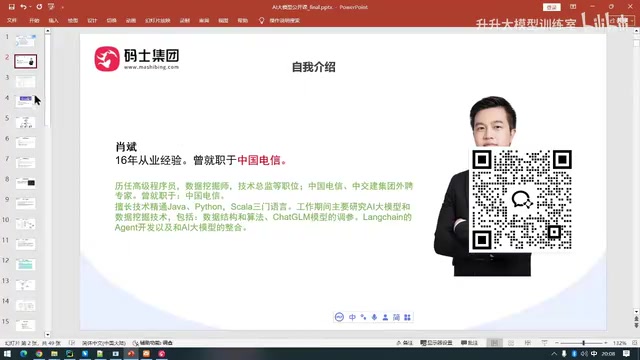640x360 pixels.
Task: Open 显示器设置 display settings
Action: coord(436,343)
